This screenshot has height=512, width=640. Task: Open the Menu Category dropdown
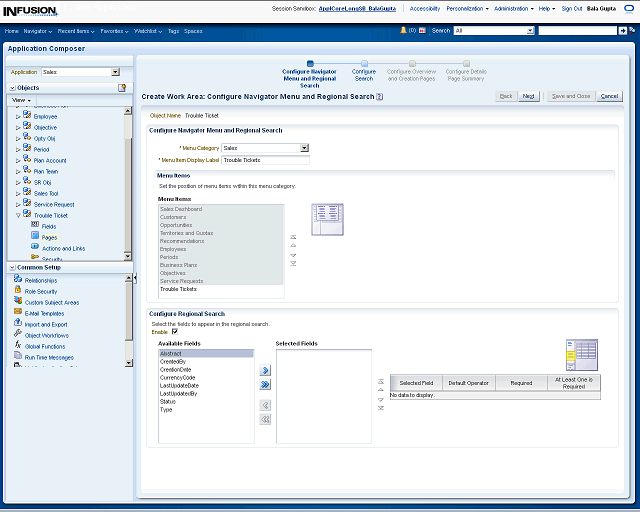[304, 148]
